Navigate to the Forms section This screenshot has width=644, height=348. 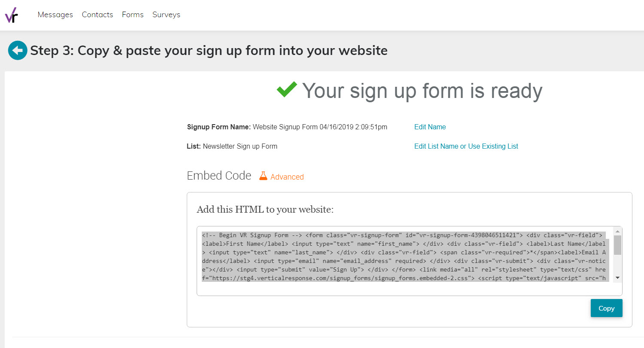pos(133,15)
